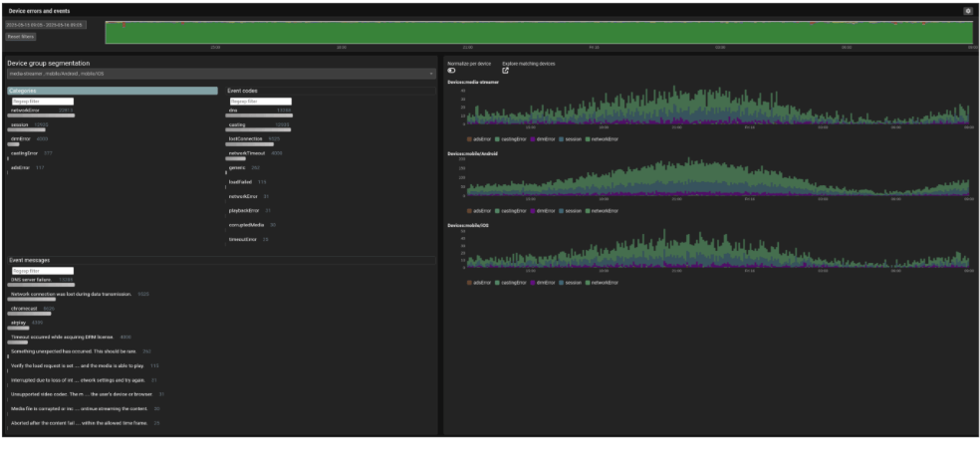980x450 pixels.
Task: Select the networkTimeout event code
Action: tap(247, 152)
